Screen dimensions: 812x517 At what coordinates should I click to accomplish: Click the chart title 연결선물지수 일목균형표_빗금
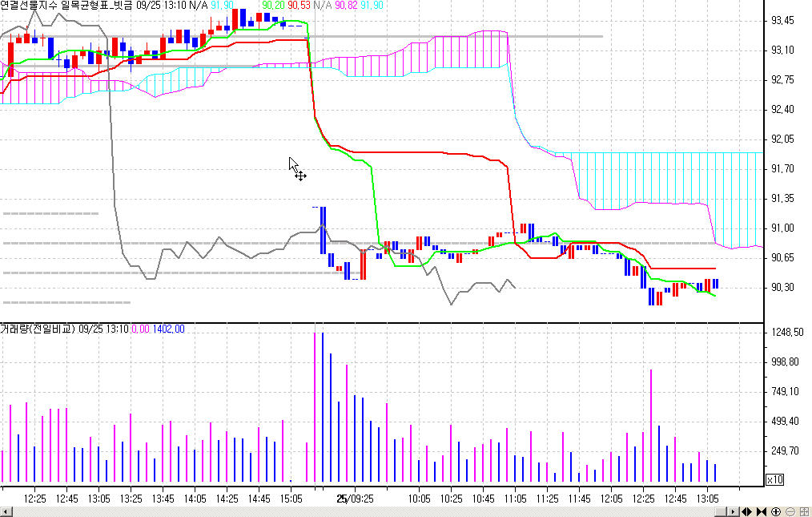pos(66,6)
